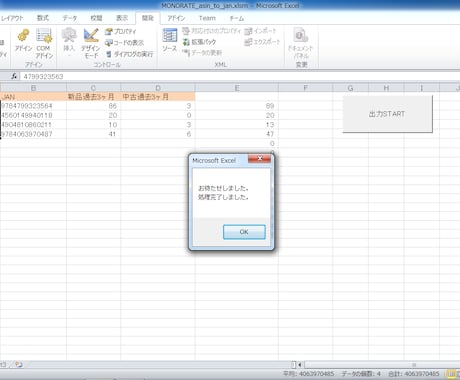460x380 pixels.
Task: Select column G header
Action: (x=350, y=88)
